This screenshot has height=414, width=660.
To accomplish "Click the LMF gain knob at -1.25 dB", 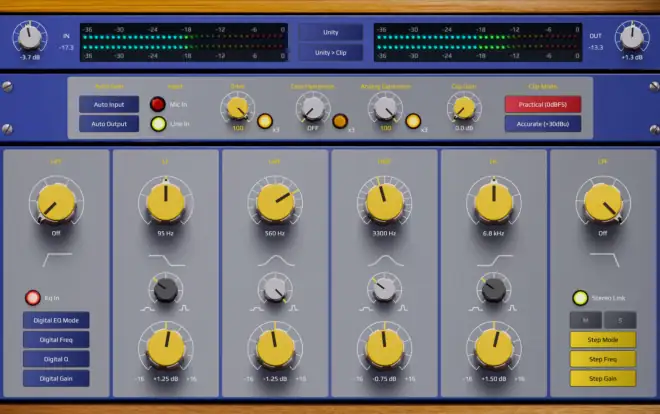I will point(275,348).
